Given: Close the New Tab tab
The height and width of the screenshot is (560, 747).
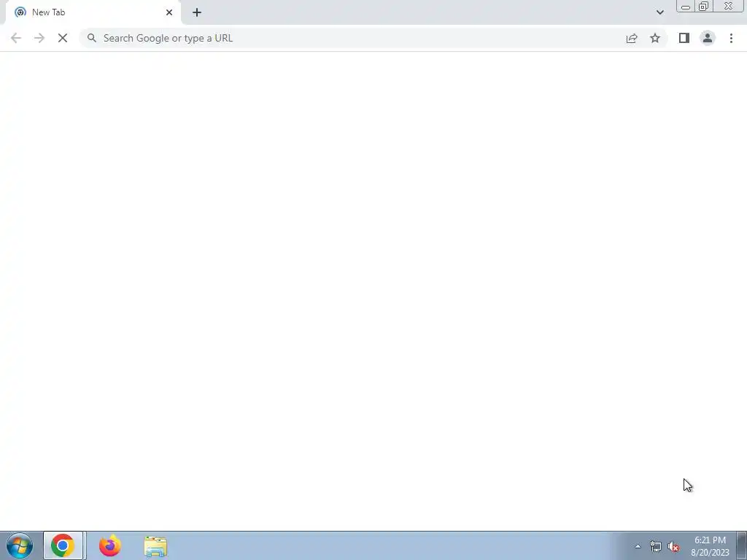Looking at the screenshot, I should [169, 12].
